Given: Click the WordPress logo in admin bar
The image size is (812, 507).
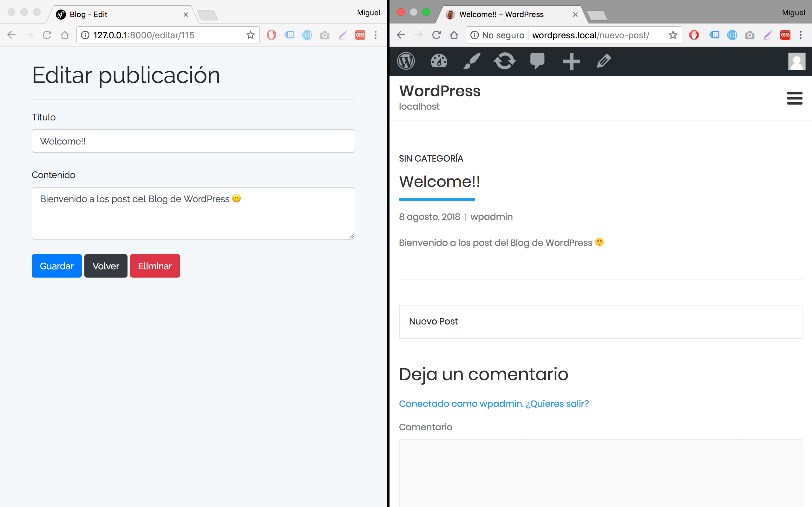Looking at the screenshot, I should pos(406,61).
